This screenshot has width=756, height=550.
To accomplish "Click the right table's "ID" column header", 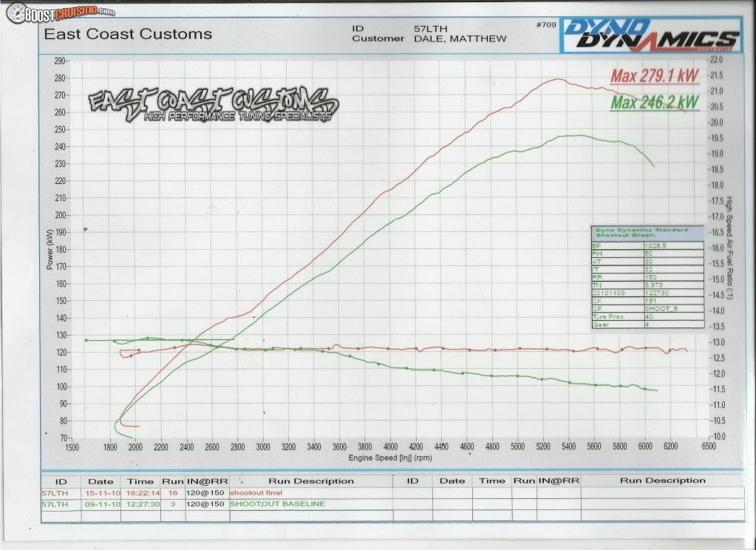I will click(412, 481).
